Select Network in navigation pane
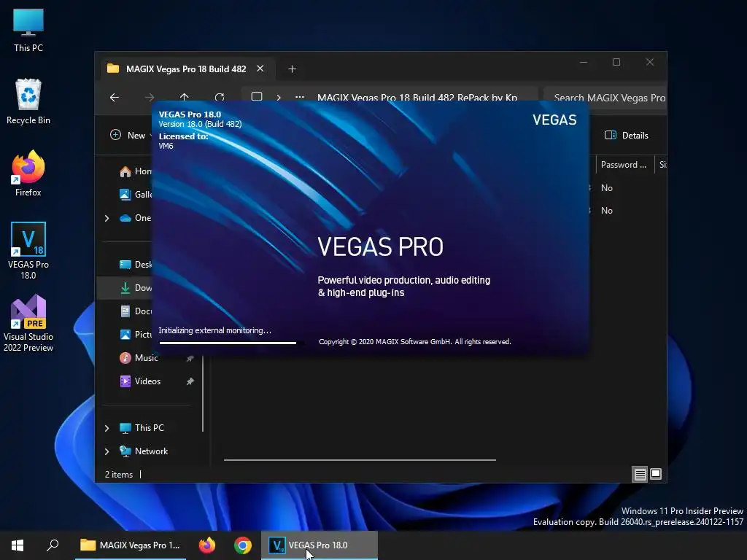Viewport: 747px width, 560px height. pos(144,451)
